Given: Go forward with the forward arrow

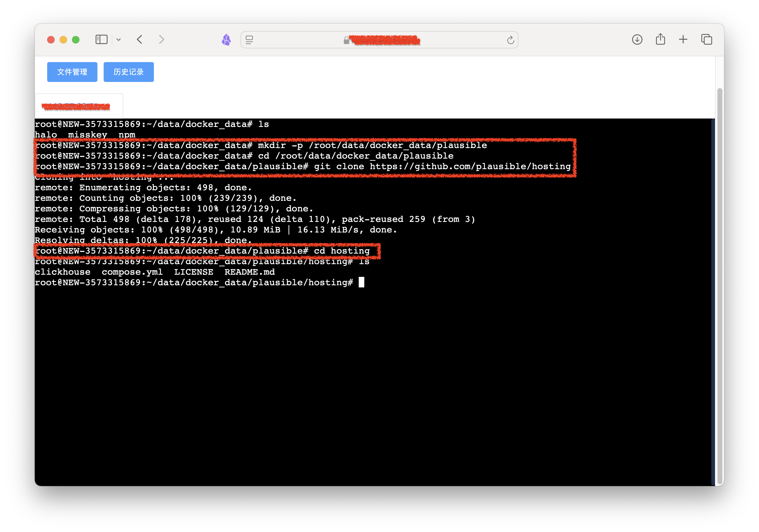Looking at the screenshot, I should pyautogui.click(x=161, y=40).
